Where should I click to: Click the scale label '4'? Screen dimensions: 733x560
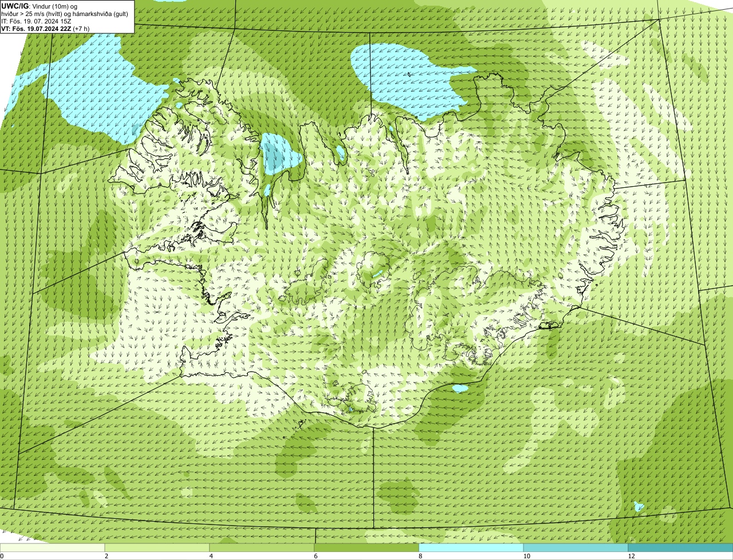click(211, 556)
